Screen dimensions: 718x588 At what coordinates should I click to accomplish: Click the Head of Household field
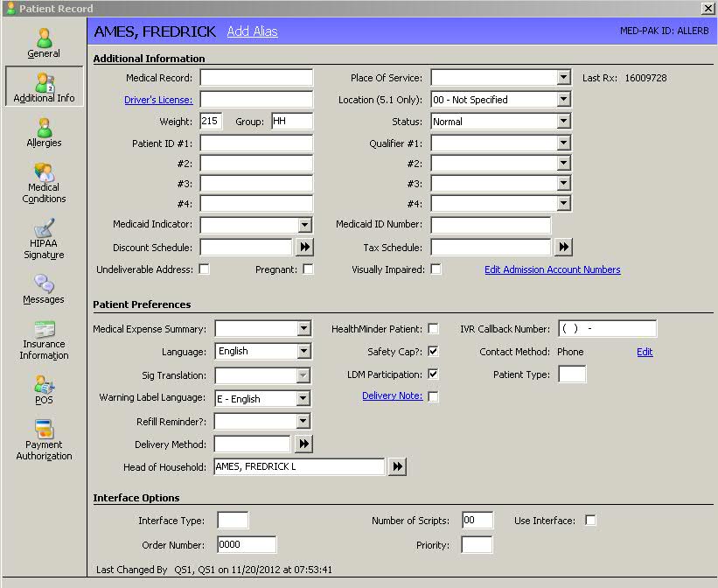click(299, 466)
